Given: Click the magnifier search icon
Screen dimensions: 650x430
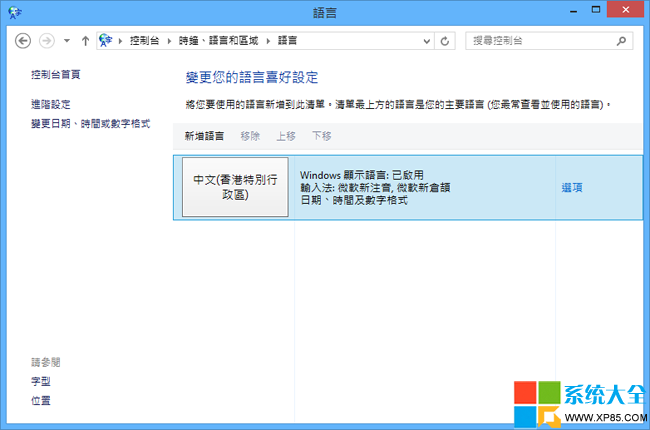Looking at the screenshot, I should [x=621, y=41].
